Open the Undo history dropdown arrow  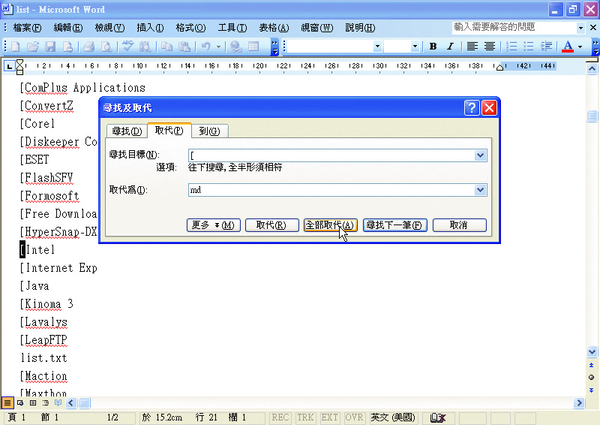click(x=218, y=47)
